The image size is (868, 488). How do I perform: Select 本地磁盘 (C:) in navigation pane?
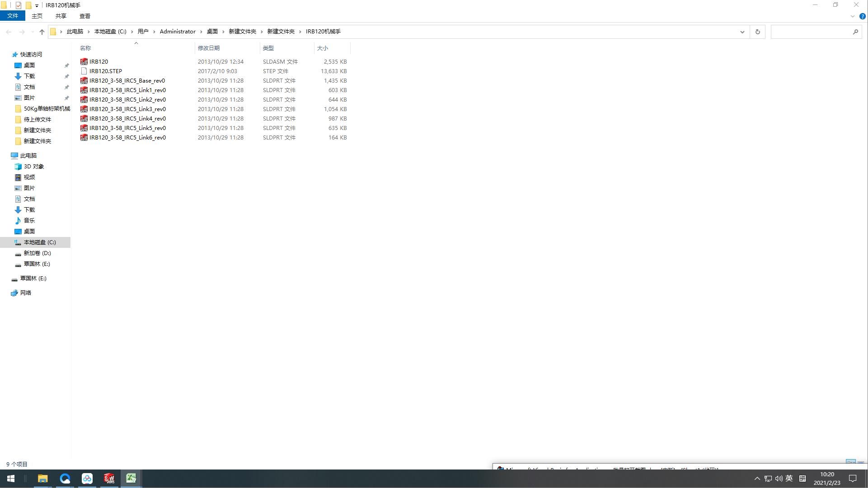tap(40, 242)
